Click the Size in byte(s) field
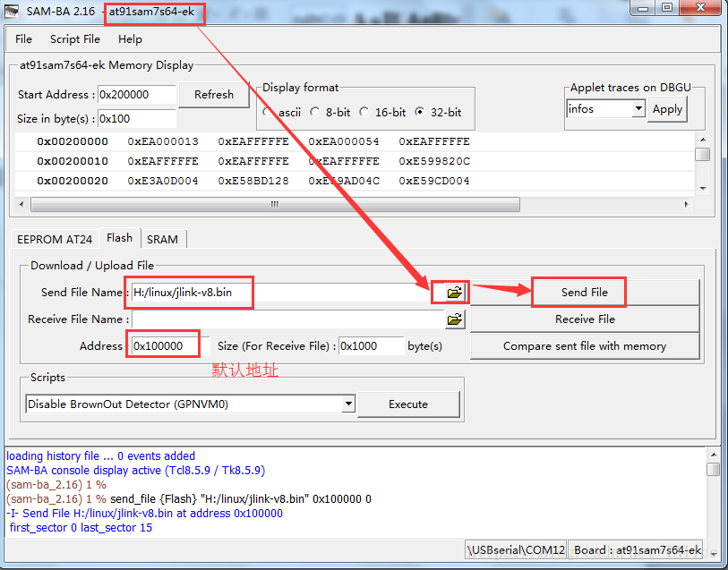Image resolution: width=728 pixels, height=570 pixels. tap(137, 119)
